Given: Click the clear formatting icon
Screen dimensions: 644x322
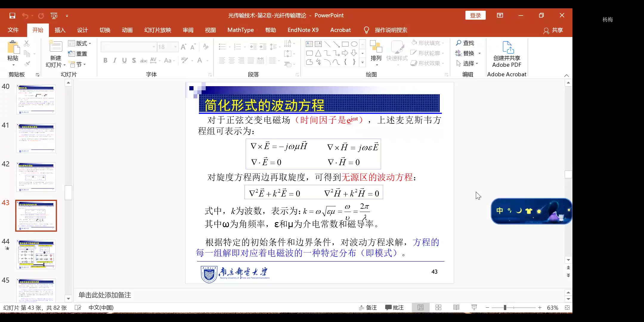Looking at the screenshot, I should 205,47.
